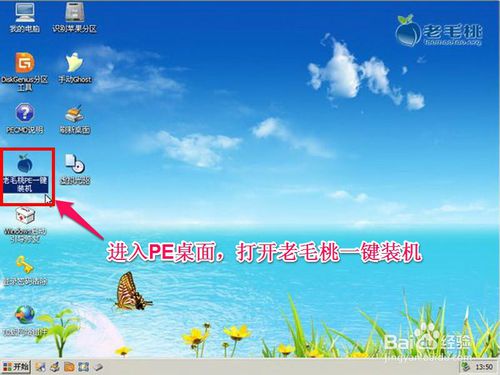The width and height of the screenshot is (500, 375).
Task: Open the 手动Ghost ghost icon
Action: [x=74, y=62]
